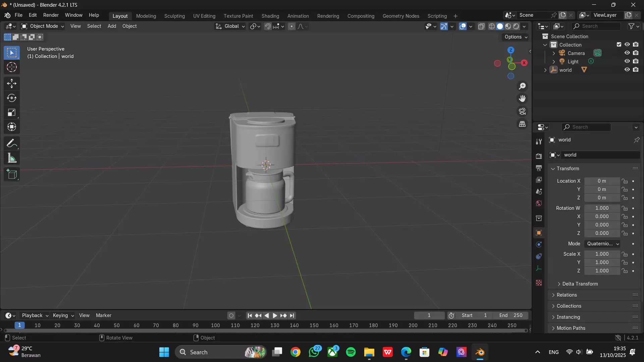Image resolution: width=644 pixels, height=362 pixels.
Task: Open the Scene properties tab
Action: [539, 191]
